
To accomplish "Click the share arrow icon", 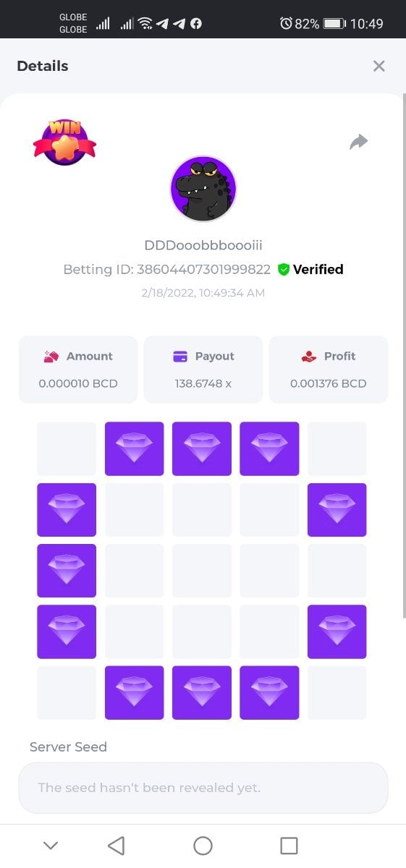I will coord(359,142).
